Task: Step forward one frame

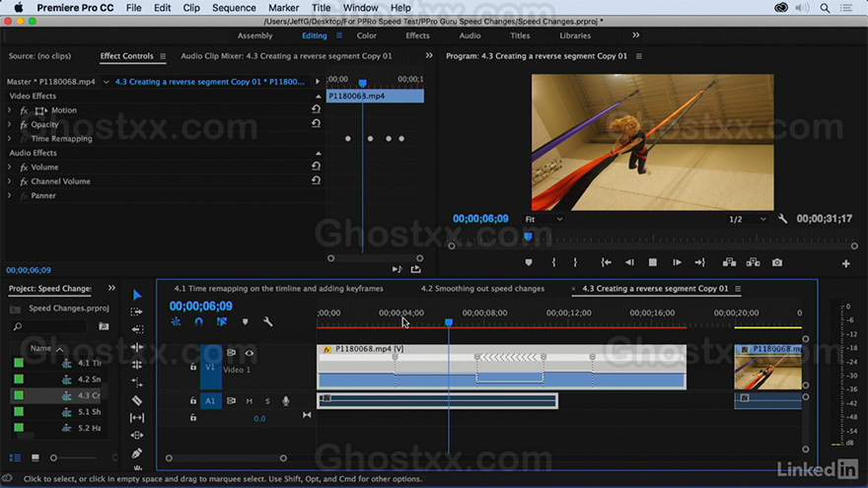Action: point(677,262)
